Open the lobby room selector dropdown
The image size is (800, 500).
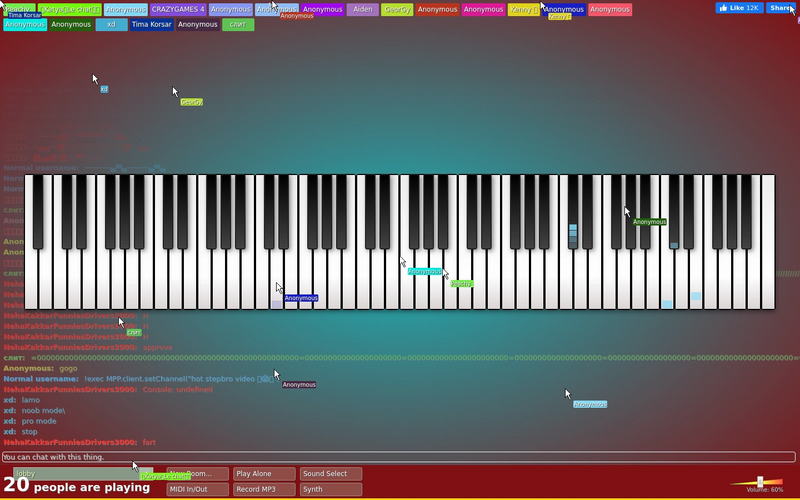(x=83, y=473)
